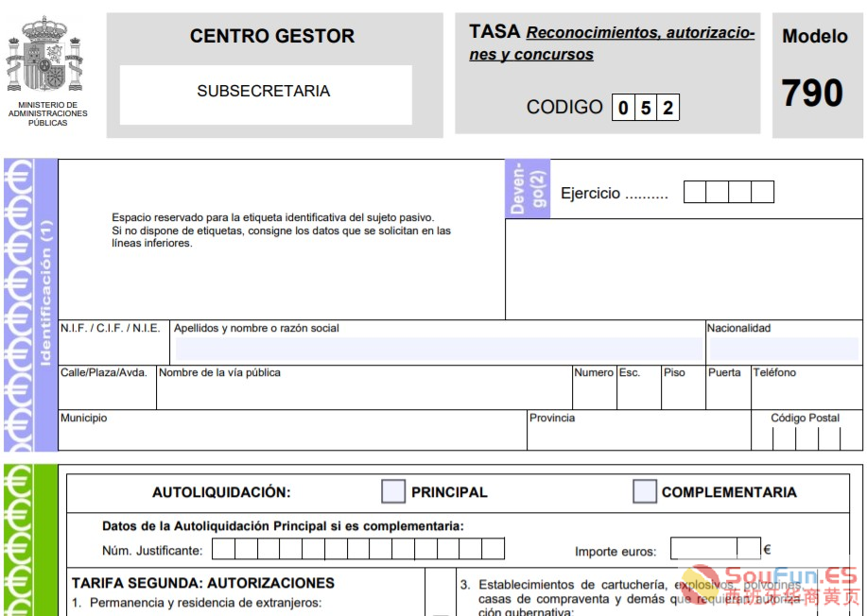Viewport: 867px width, 616px height.
Task: Click the Numero field
Action: 595,387
